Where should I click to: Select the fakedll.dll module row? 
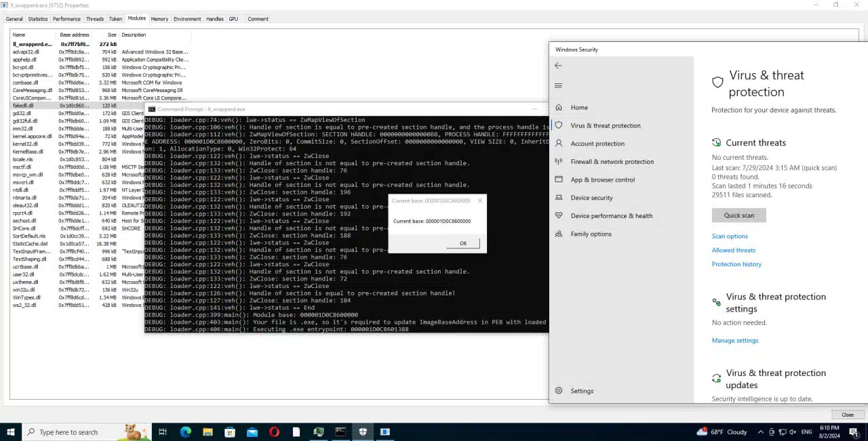[77, 106]
